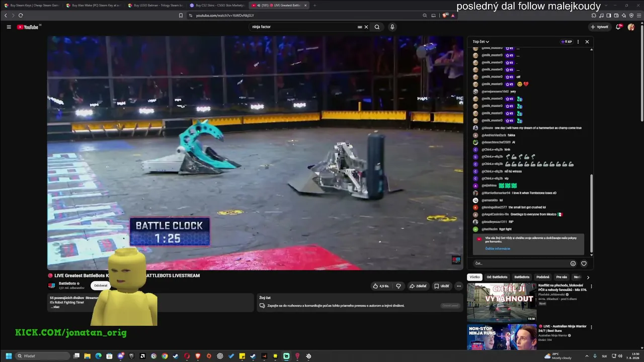Open the YouTube guide hamburger menu
The width and height of the screenshot is (644, 362).
[x=9, y=27]
